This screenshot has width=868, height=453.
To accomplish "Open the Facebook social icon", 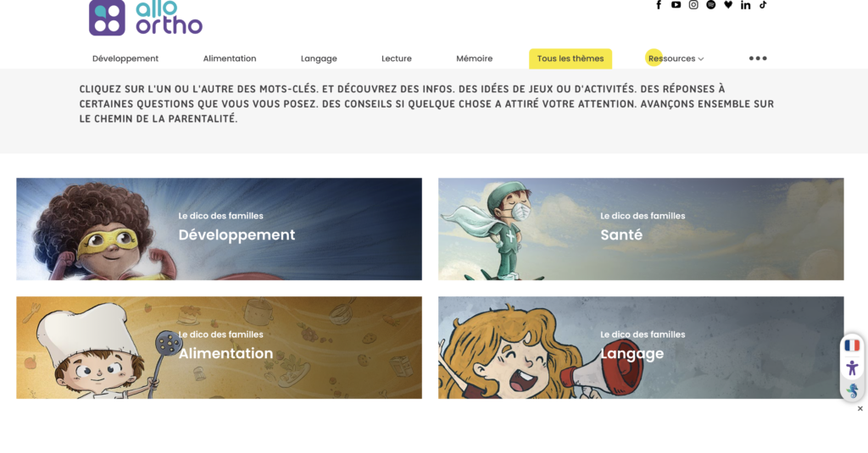I will (x=659, y=5).
